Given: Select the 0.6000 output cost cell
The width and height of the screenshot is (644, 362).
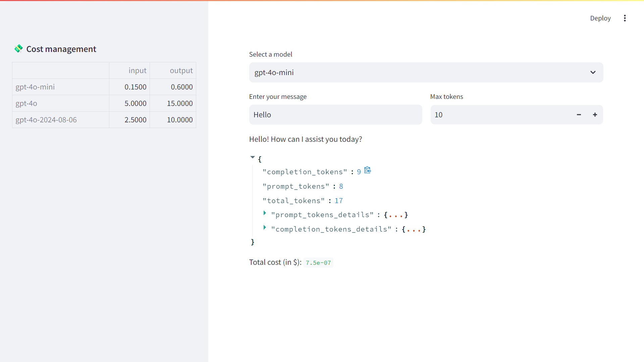Looking at the screenshot, I should tap(173, 87).
